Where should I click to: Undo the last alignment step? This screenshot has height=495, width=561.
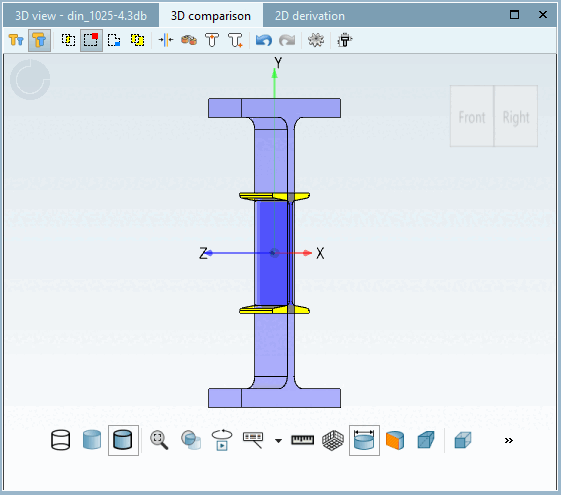tap(264, 40)
